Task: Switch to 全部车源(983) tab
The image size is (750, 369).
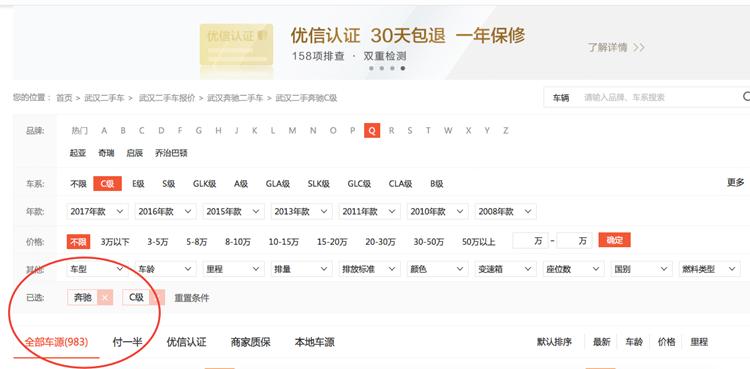Action: [56, 342]
